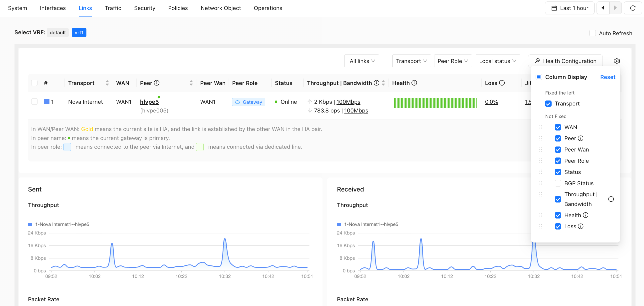The width and height of the screenshot is (644, 306).
Task: Toggle the select-all rows checkbox in header
Action: (34, 83)
